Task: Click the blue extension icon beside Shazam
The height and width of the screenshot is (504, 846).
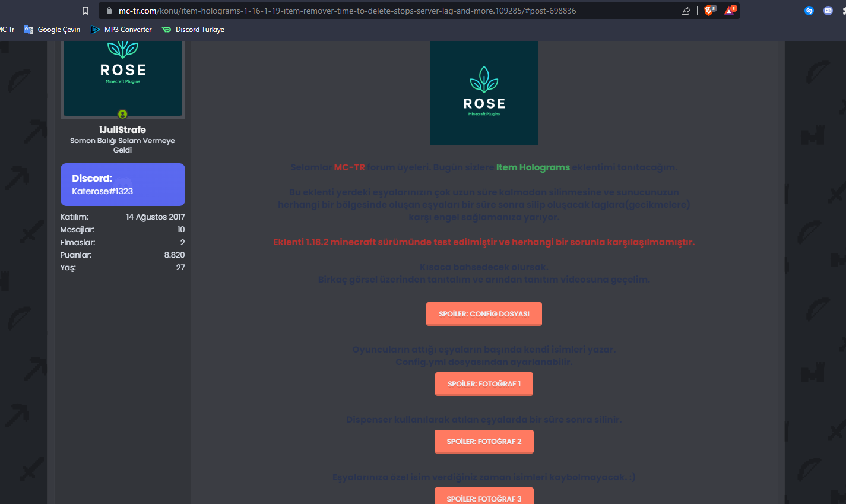Action: [x=828, y=11]
